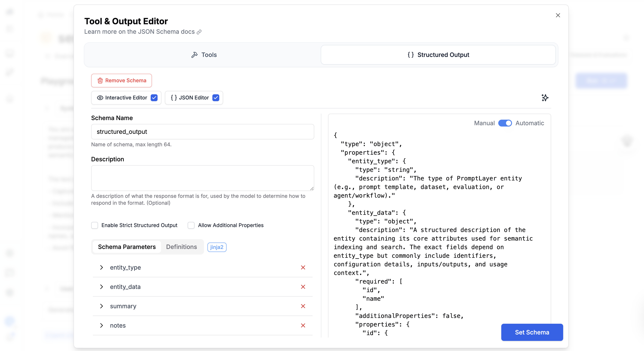Enable Strict Structured Output checkbox

[x=95, y=225]
